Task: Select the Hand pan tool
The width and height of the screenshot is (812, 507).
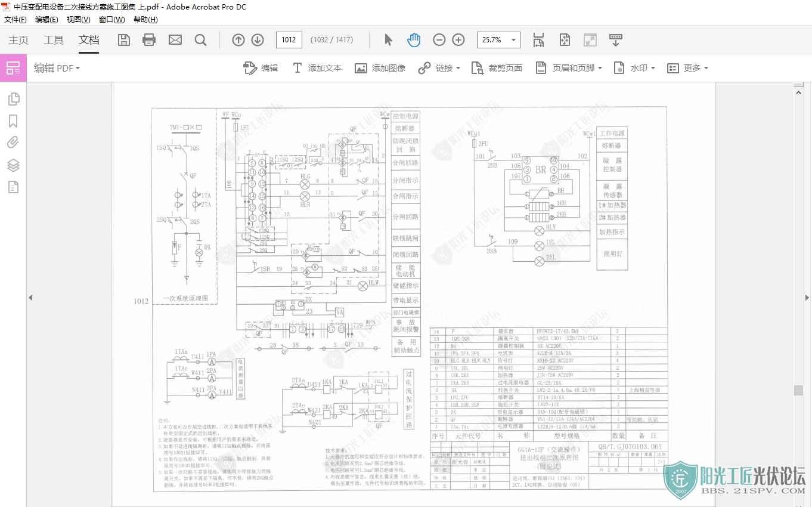Action: tap(414, 40)
